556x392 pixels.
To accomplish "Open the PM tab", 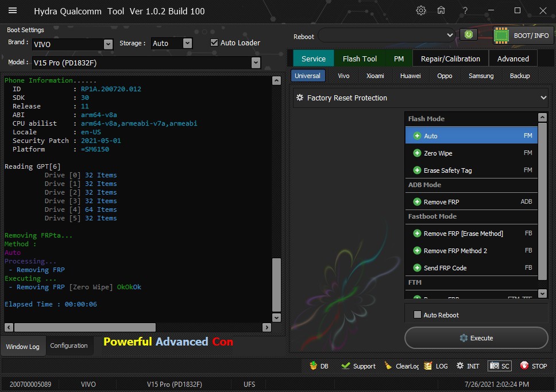I will click(399, 59).
